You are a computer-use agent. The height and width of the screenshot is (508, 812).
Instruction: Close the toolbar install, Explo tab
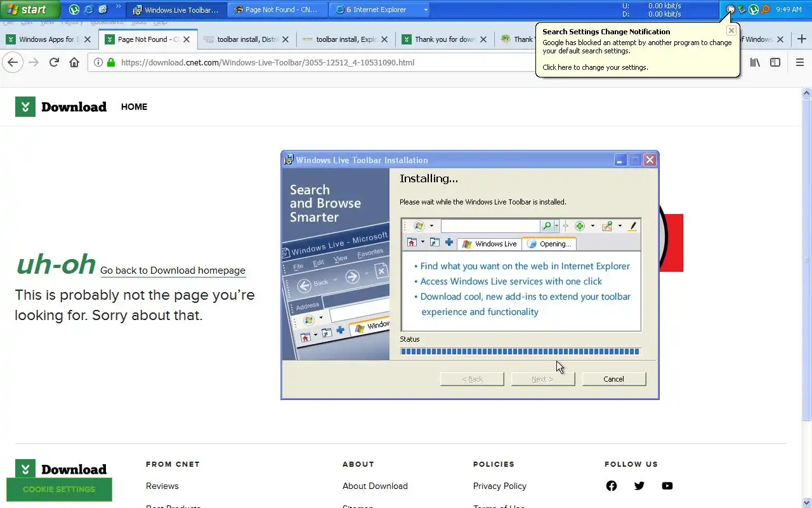click(x=384, y=39)
